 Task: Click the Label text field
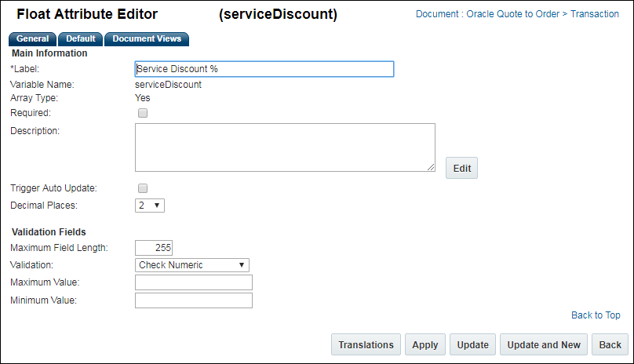point(264,69)
